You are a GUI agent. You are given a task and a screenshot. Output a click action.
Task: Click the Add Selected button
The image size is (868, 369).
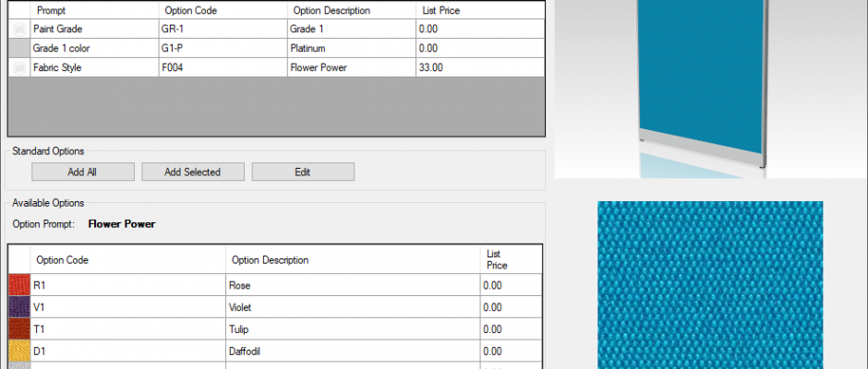[193, 173]
